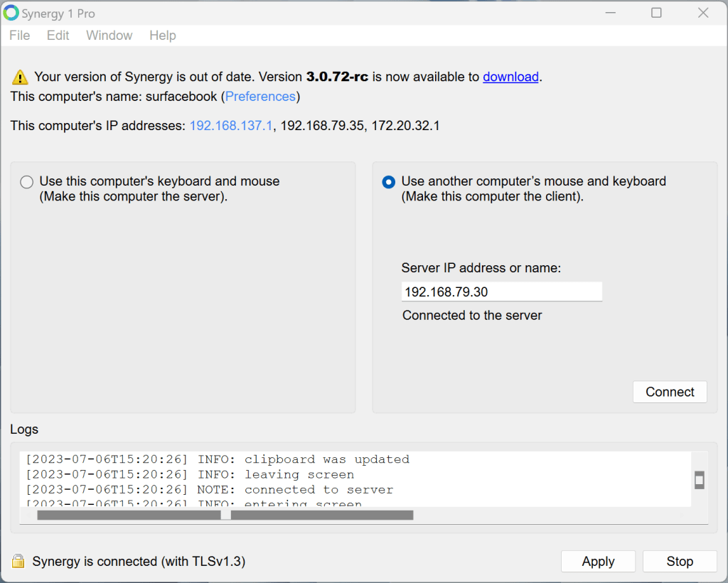728x583 pixels.
Task: Click the 'connected to server' log line
Action: 210,490
